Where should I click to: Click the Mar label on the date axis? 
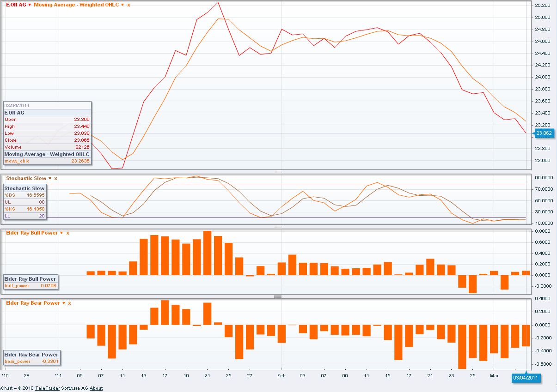(x=495, y=376)
